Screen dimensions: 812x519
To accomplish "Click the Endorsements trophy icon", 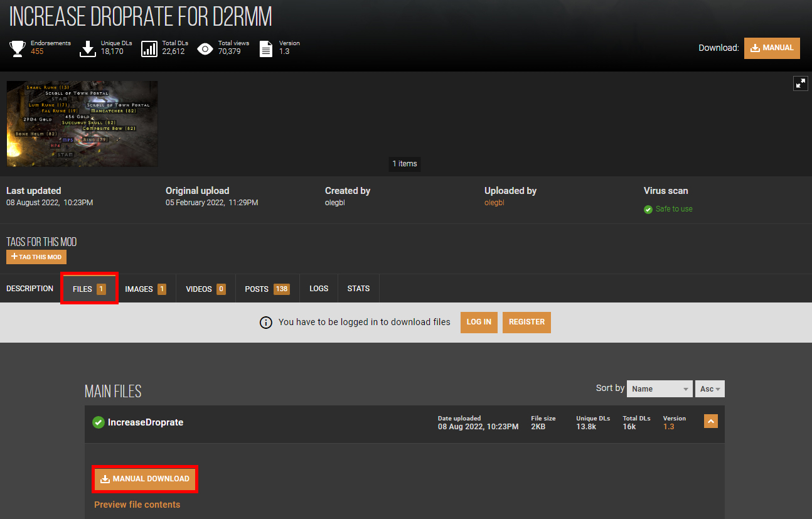I will pyautogui.click(x=18, y=48).
